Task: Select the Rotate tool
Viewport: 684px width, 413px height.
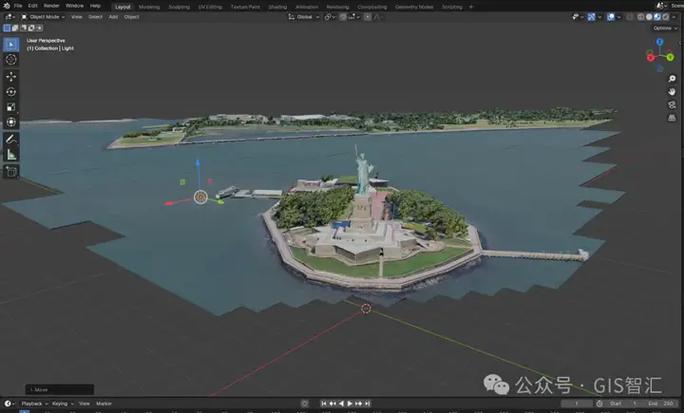Action: (x=11, y=92)
